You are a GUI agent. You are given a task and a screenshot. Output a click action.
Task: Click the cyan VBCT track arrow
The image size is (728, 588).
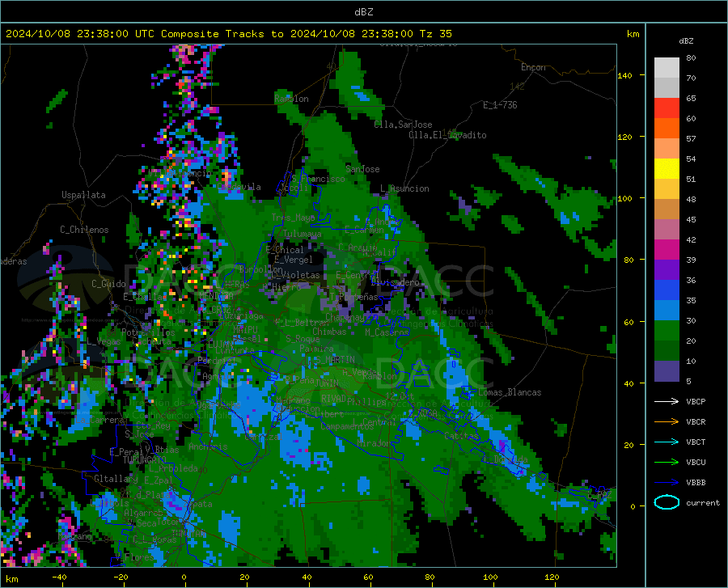pos(667,442)
